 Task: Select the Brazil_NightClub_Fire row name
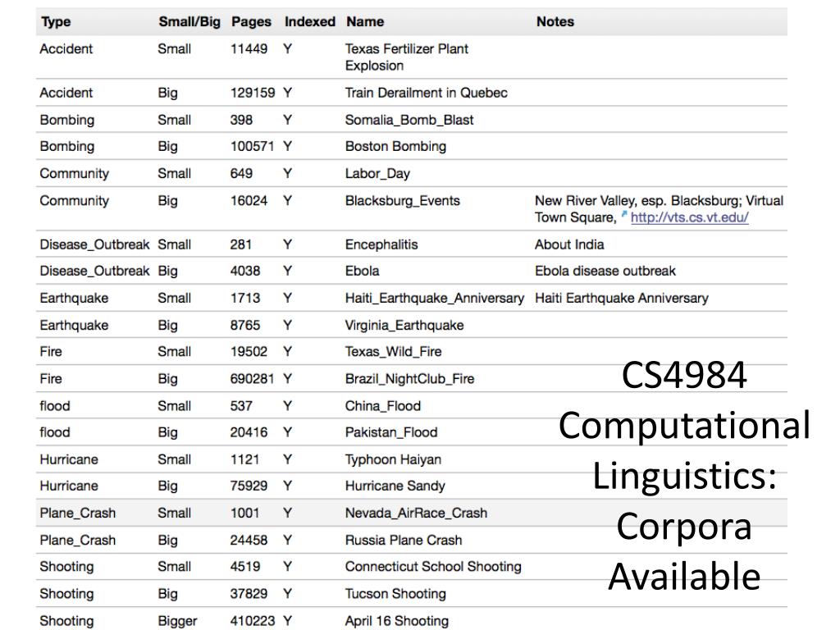click(x=409, y=379)
